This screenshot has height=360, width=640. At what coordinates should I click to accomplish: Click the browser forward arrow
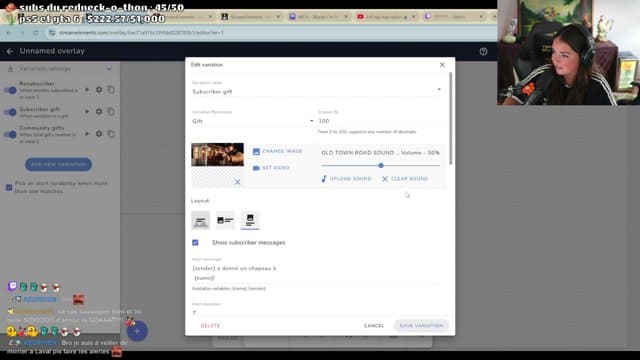[22, 33]
